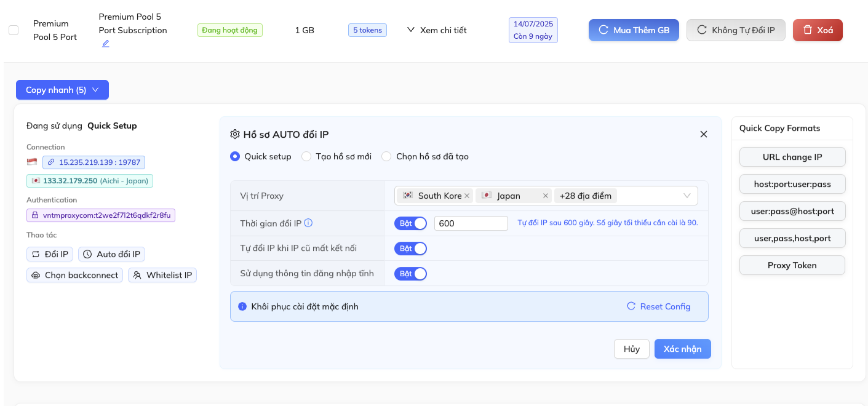Close the Hồ sơ AUTO đổi IP panel
Image resolution: width=868 pixels, height=406 pixels.
pos(704,134)
